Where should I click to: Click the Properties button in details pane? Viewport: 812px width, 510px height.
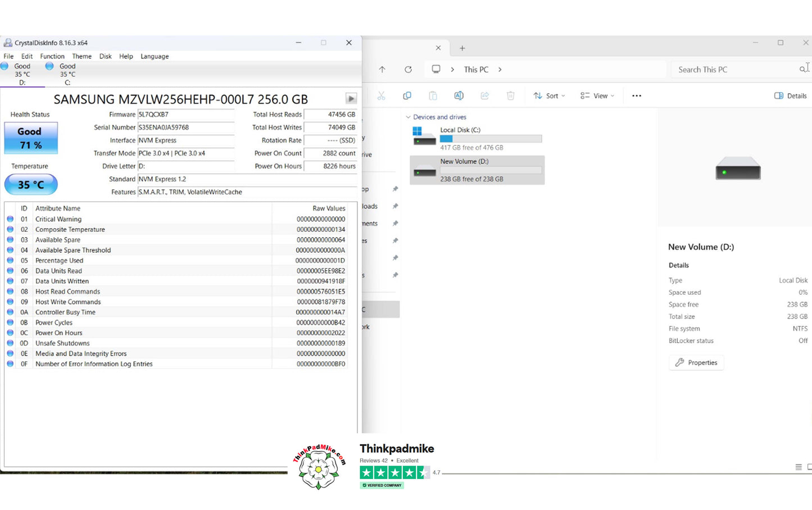(x=696, y=363)
